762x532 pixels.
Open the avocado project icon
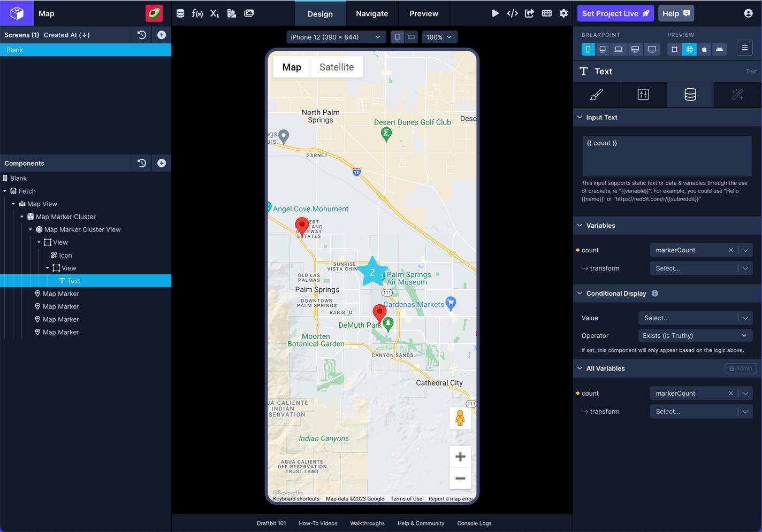154,13
